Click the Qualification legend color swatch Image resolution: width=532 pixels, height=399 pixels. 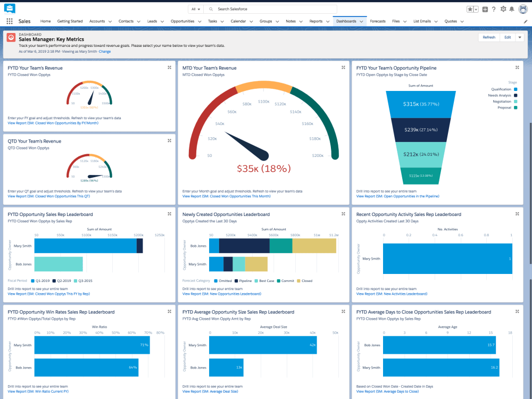[x=516, y=89]
